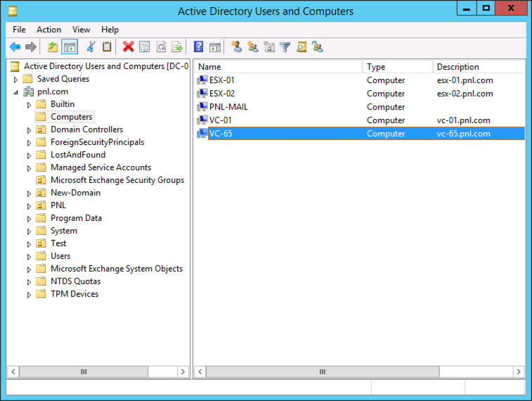Click the Copy clipboard toolbar icon
This screenshot has width=532, height=401.
(x=107, y=47)
